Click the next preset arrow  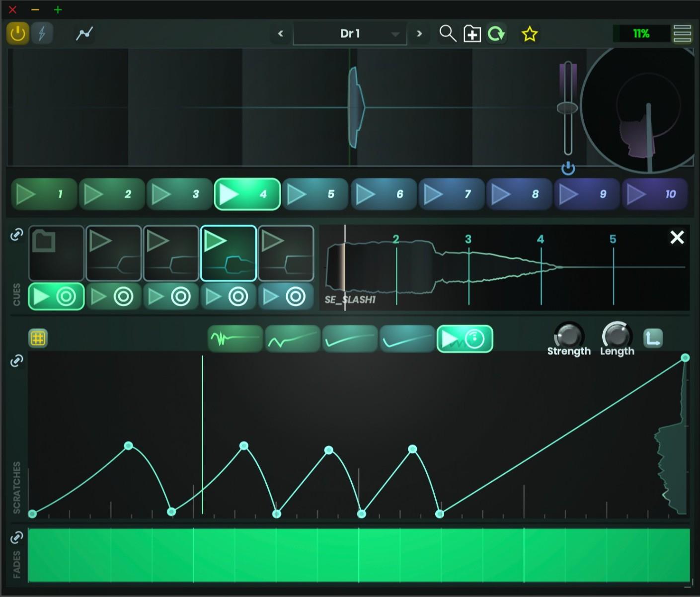click(420, 34)
